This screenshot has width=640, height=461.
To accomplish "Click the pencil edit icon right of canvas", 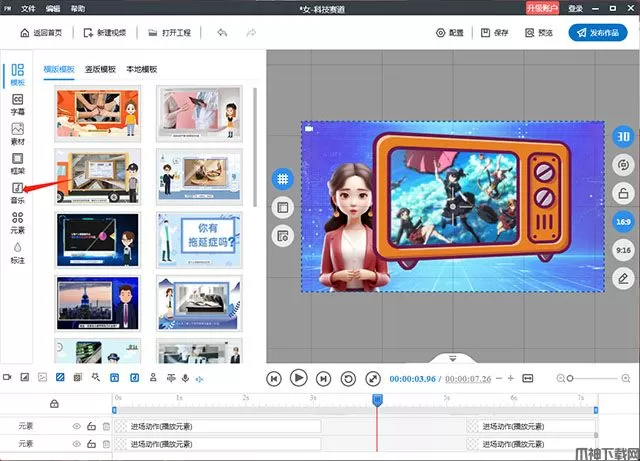I will (622, 277).
